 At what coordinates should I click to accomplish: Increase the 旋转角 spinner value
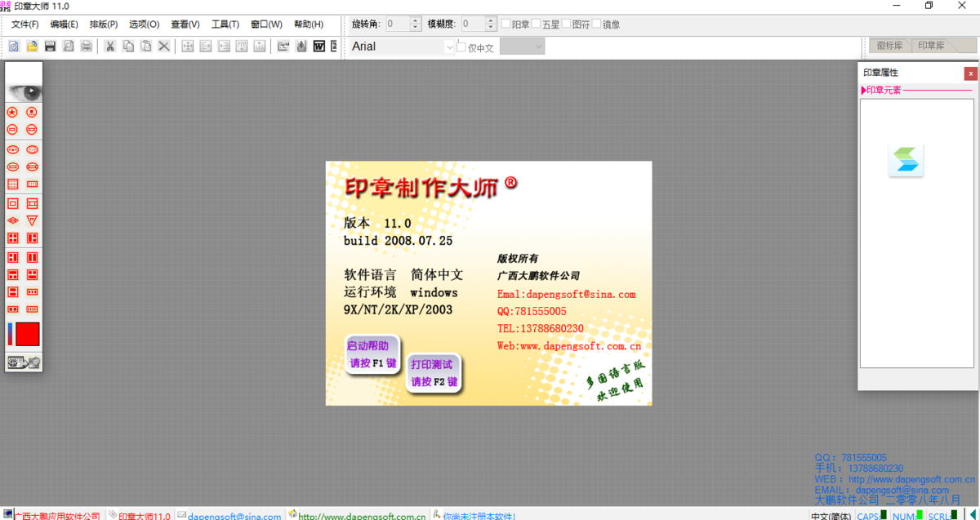click(416, 20)
